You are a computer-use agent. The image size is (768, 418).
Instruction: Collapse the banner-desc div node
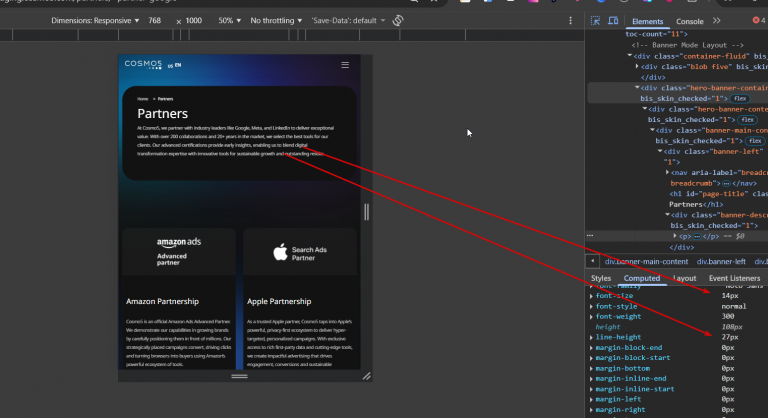coord(668,215)
